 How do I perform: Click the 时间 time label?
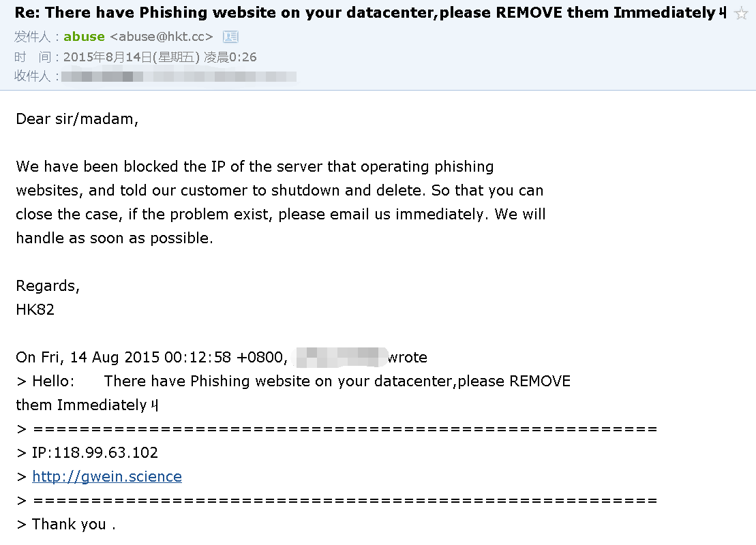[32, 57]
